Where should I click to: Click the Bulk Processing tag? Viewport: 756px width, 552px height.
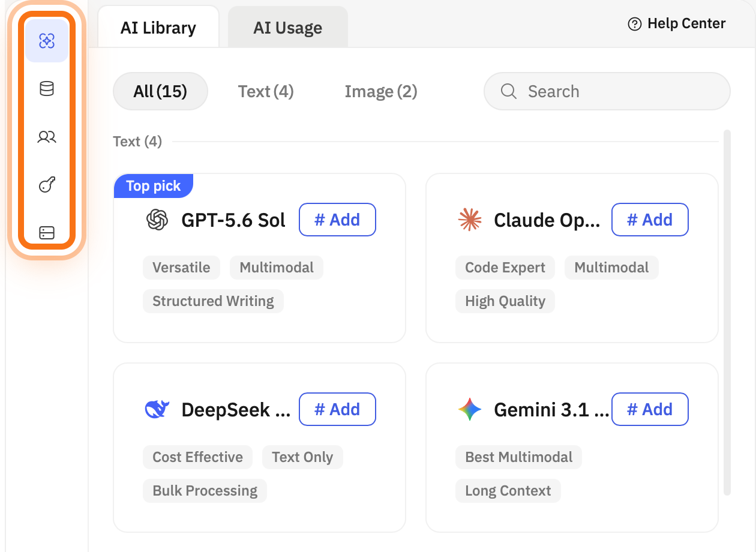[x=205, y=491]
